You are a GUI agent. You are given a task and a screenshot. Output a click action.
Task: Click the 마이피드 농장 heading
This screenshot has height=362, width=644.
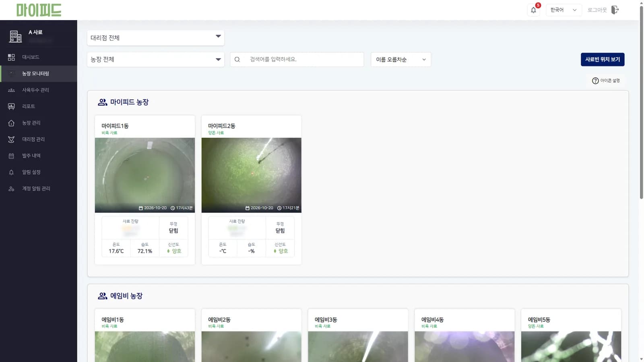point(130,102)
